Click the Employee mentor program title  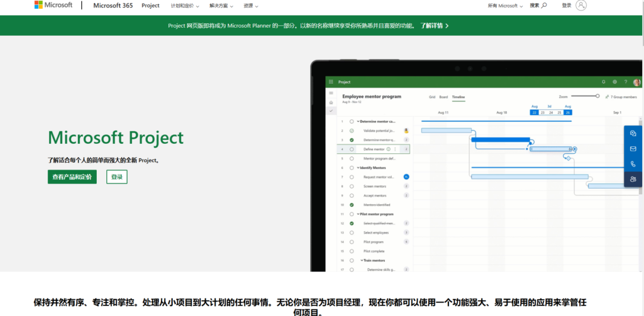(372, 97)
